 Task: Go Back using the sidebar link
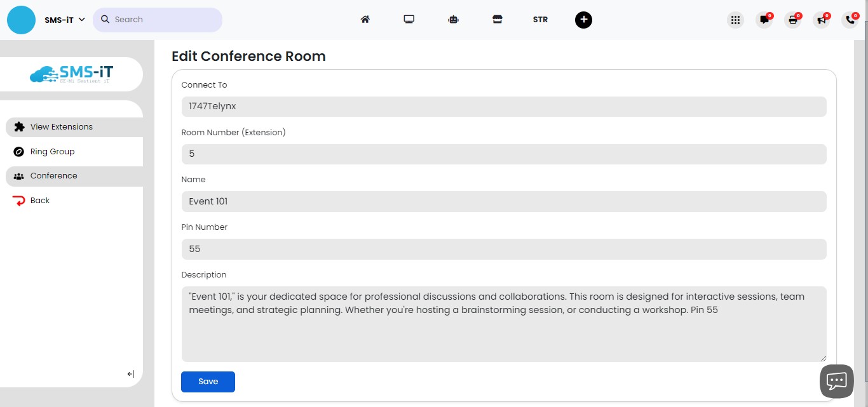tap(39, 200)
